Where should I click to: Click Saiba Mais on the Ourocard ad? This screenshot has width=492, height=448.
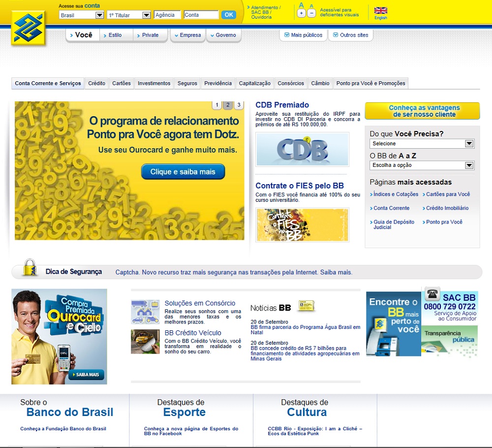pos(86,375)
